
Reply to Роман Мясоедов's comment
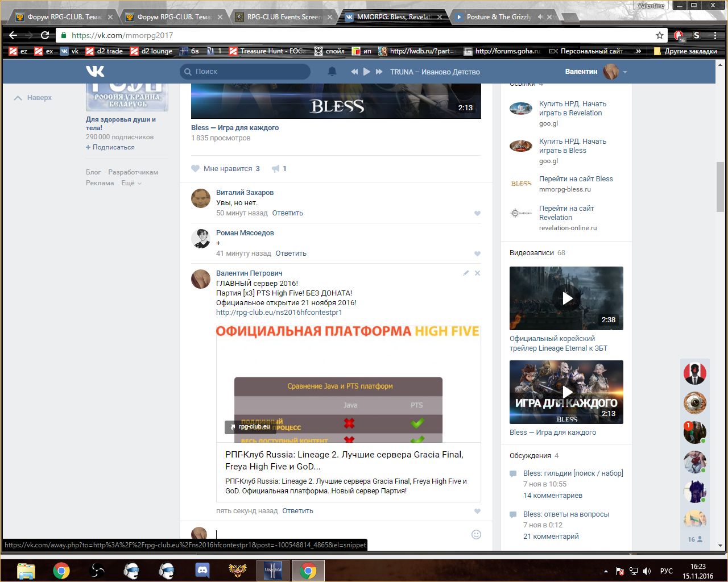pos(291,253)
